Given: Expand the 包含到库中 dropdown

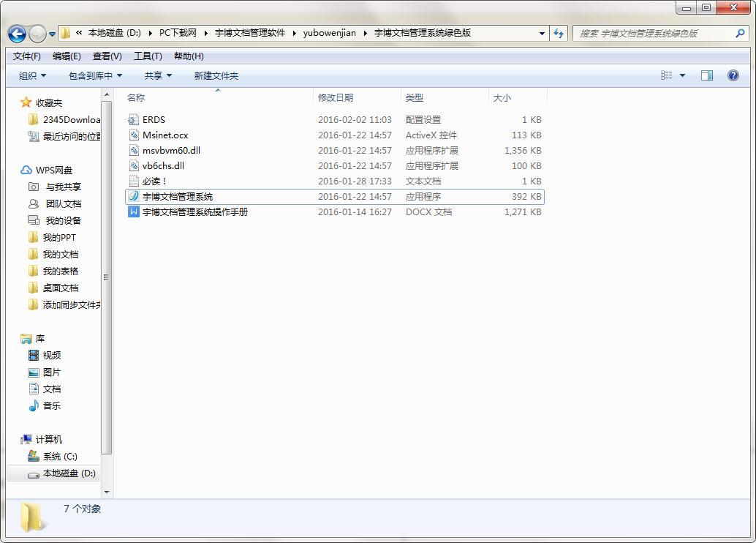Looking at the screenshot, I should [95, 75].
